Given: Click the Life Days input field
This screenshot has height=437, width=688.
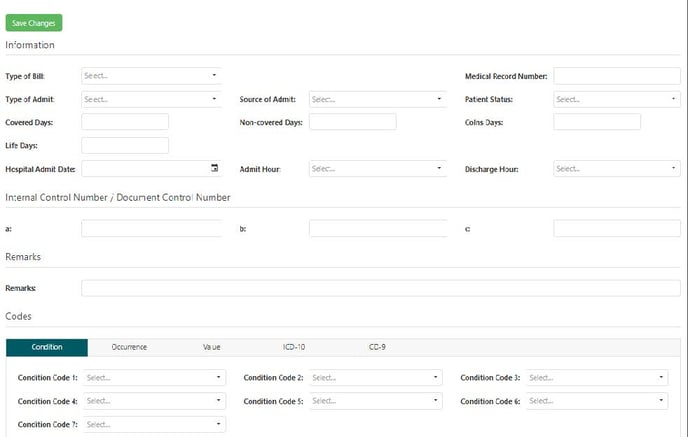Looking at the screenshot, I should tap(125, 146).
